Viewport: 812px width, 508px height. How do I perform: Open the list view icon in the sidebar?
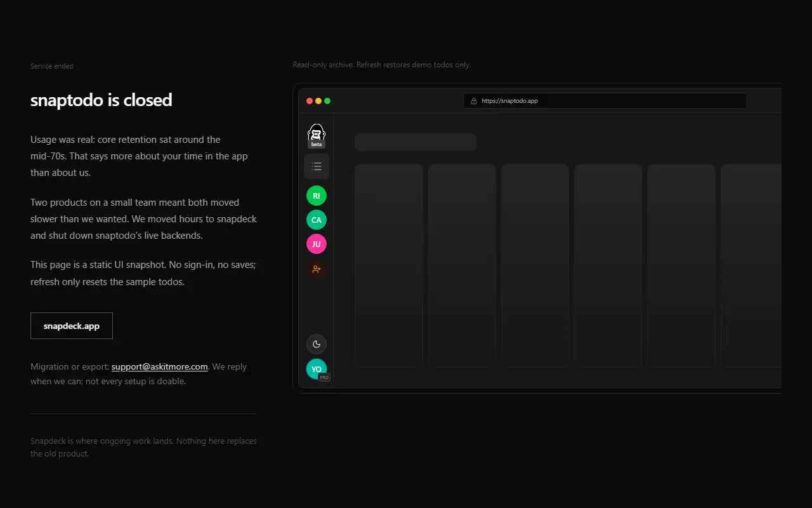click(x=317, y=166)
